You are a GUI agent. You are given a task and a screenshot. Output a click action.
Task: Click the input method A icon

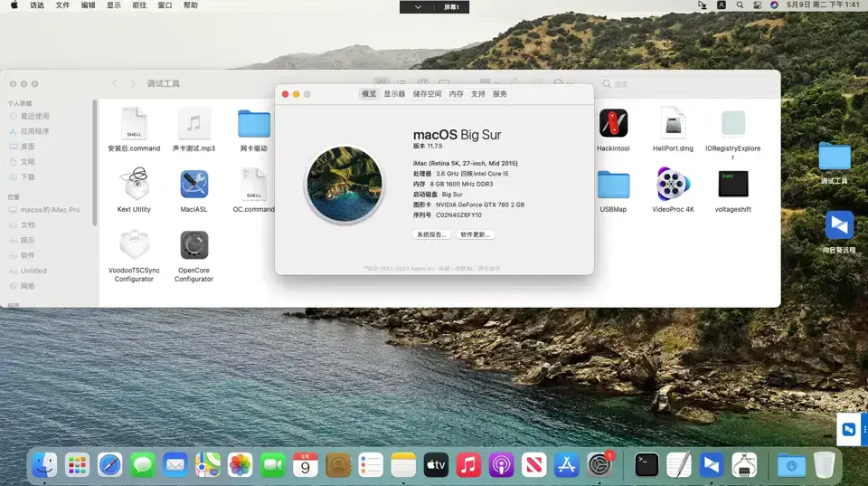coord(722,5)
